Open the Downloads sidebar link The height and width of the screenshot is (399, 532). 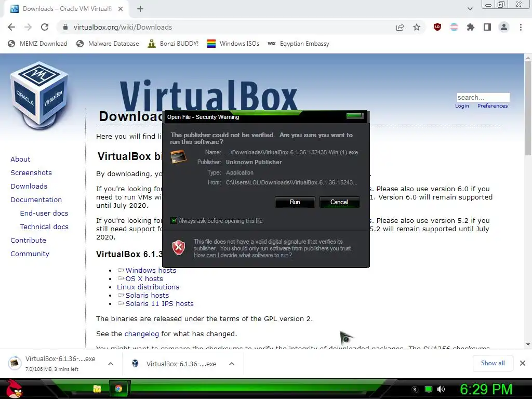coord(29,187)
